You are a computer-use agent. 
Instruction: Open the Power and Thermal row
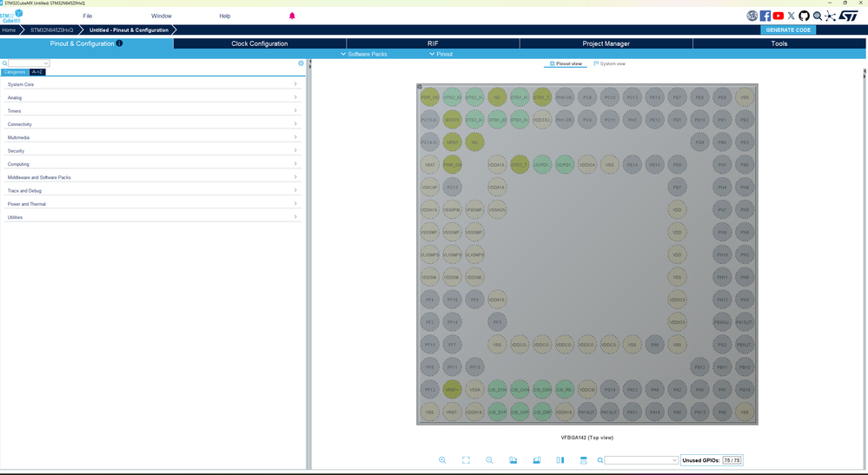152,203
